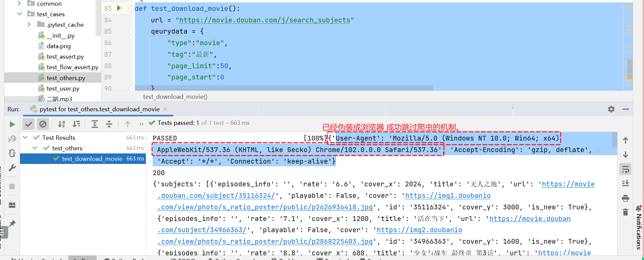The image size is (644, 260).
Task: Toggle Show Ignored tests button
Action: point(43,124)
